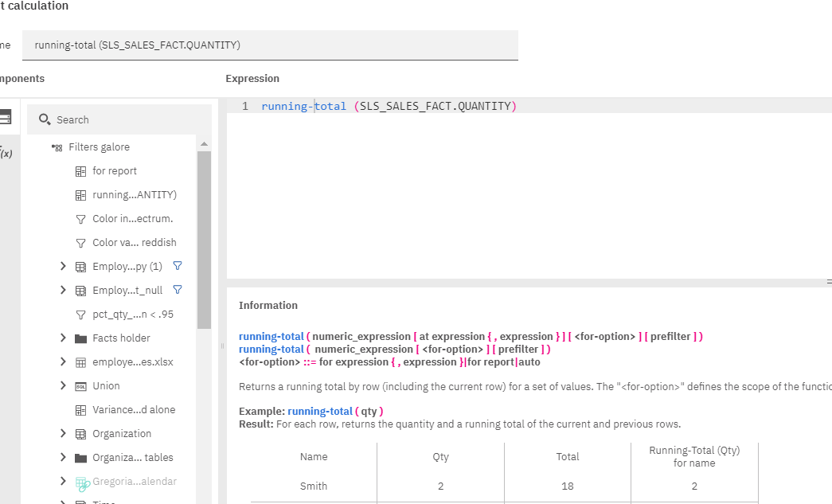The image size is (832, 504).
Task: Select 'running...ANTITY)' in the tree
Action: coord(135,195)
